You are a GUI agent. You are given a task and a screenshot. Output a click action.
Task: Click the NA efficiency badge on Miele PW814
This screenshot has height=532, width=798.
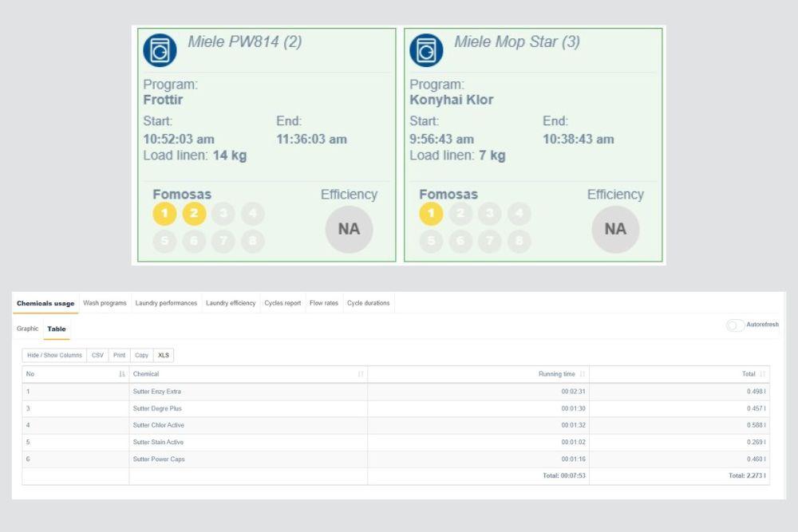(350, 230)
